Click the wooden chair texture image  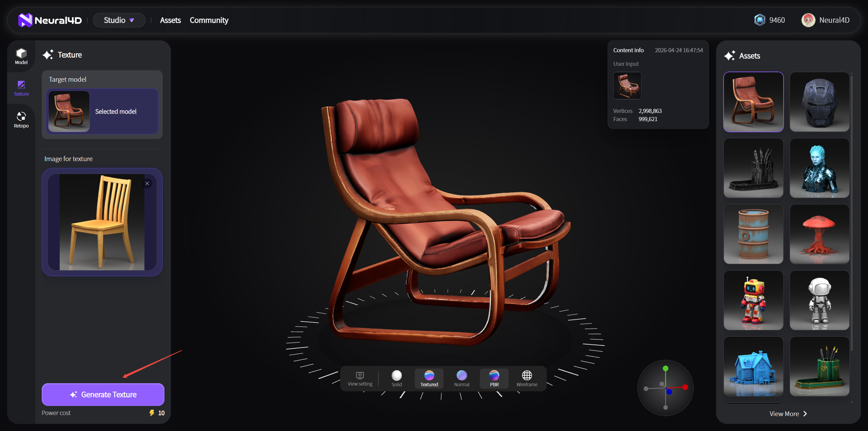click(102, 222)
